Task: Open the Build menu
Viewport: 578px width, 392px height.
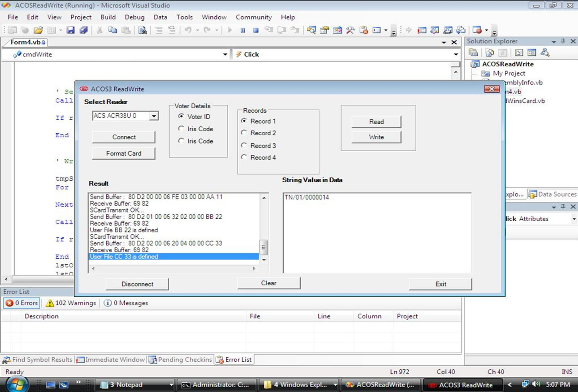Action: click(108, 17)
